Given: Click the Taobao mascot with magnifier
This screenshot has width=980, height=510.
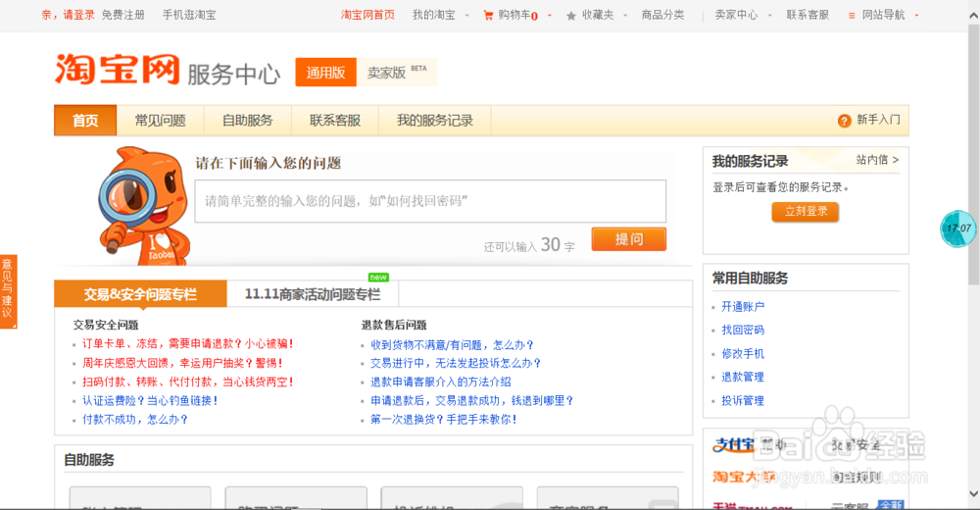Looking at the screenshot, I should pos(144,207).
